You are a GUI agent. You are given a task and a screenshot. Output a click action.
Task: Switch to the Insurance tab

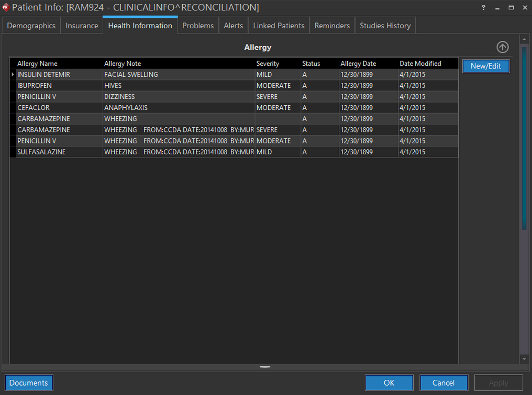(x=82, y=26)
